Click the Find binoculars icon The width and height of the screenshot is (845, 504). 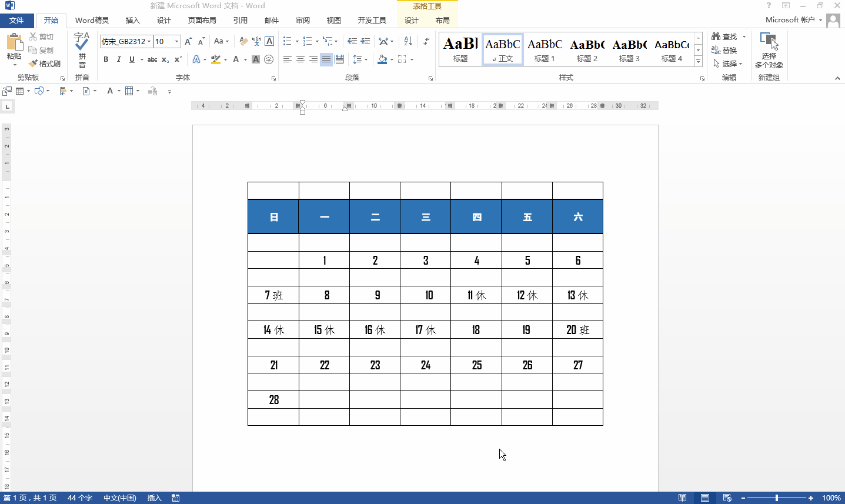tap(716, 36)
